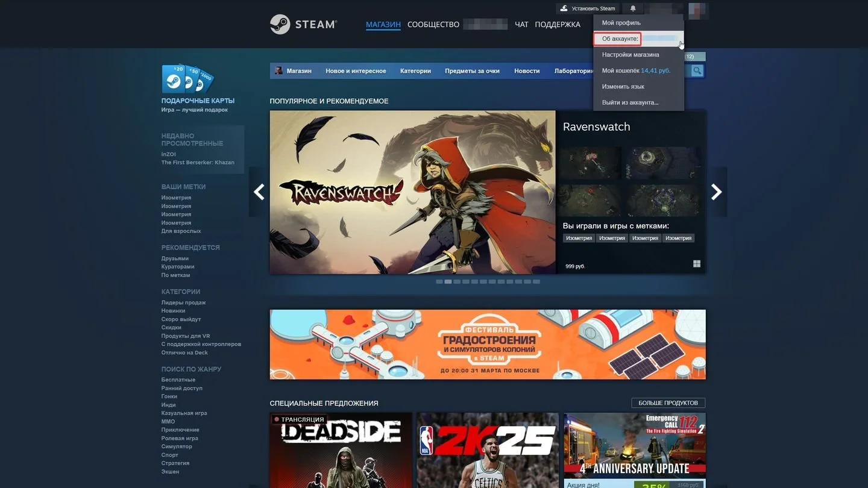The width and height of the screenshot is (868, 488).
Task: Open Новое и интересное dropdown
Action: pyautogui.click(x=356, y=71)
